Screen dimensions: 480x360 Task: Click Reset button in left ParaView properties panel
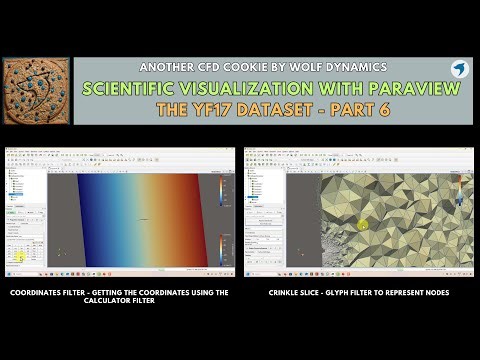[x=21, y=212]
